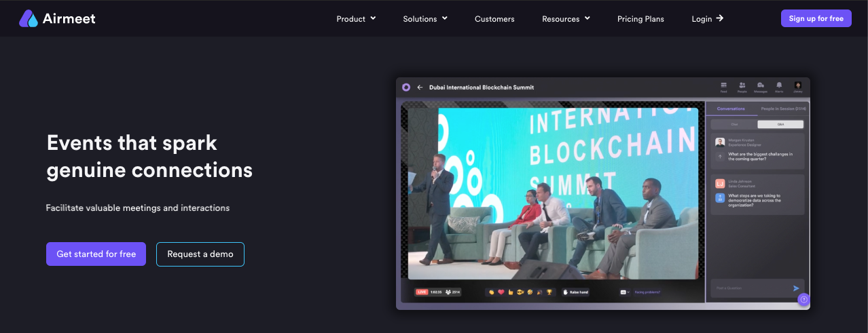This screenshot has width=868, height=333.
Task: Click the Facilitate valuable meetings and interactions text
Action: 138,208
